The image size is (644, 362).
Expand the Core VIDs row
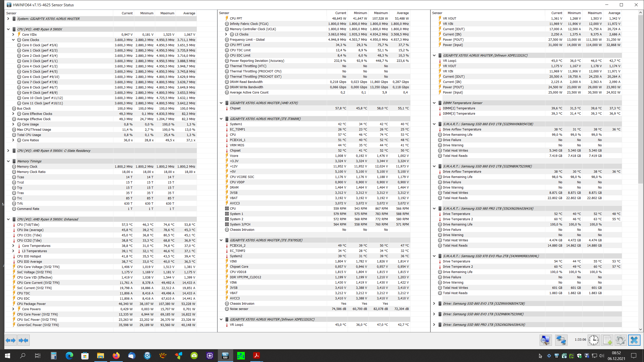[x=13, y=34]
